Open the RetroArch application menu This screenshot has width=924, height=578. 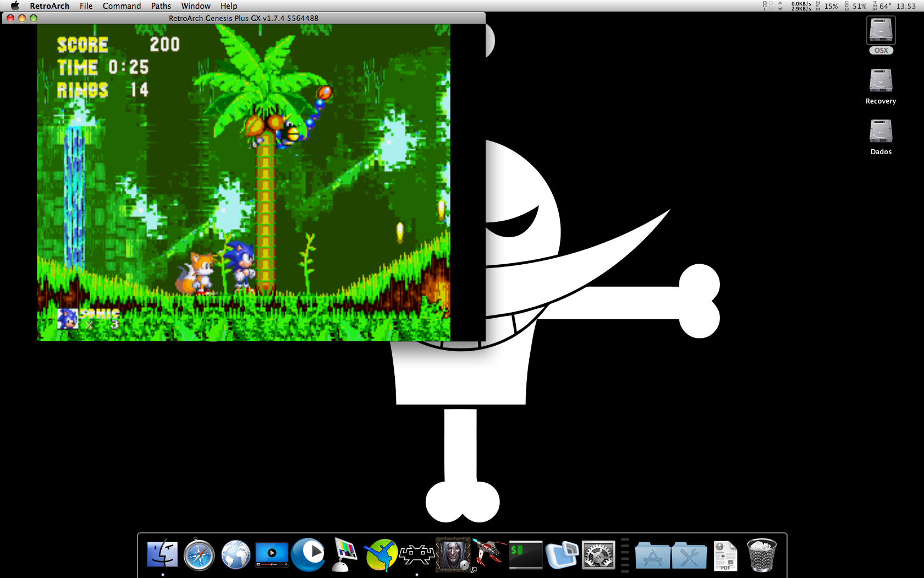pos(50,6)
